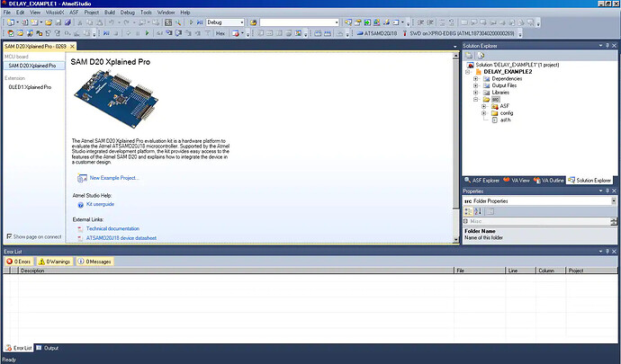Sort Error List by Line column
This screenshot has width=621, height=364.
click(x=519, y=271)
